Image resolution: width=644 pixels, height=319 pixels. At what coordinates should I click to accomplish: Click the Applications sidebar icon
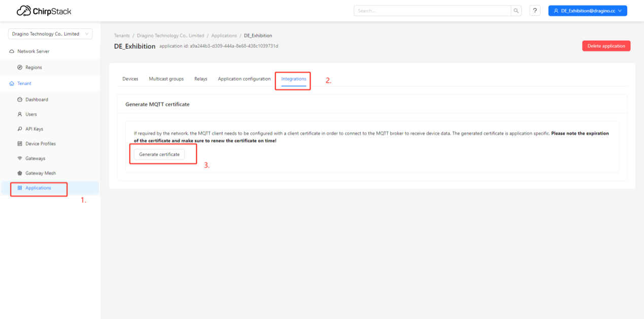(19, 187)
